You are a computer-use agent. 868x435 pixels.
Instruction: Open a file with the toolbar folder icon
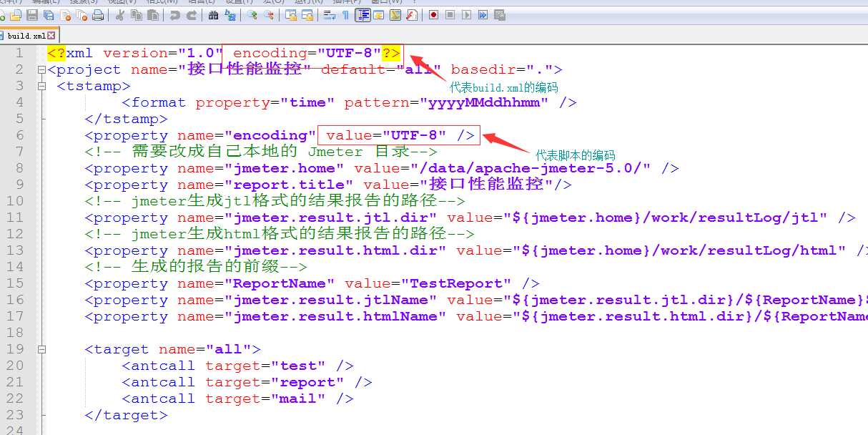tap(16, 15)
